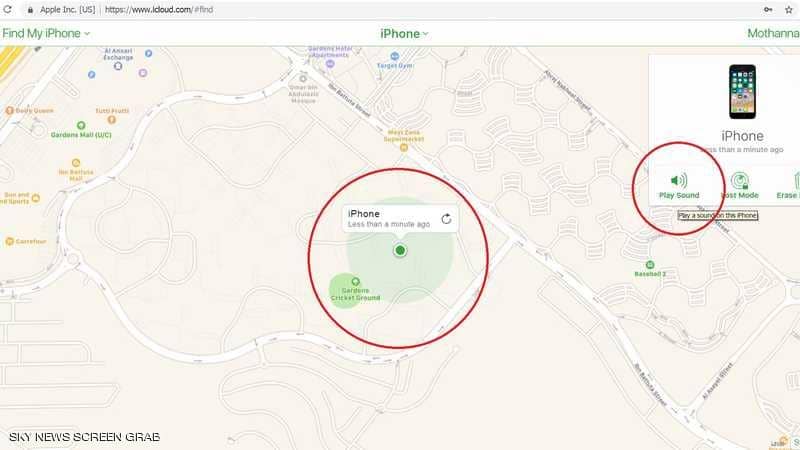800x450 pixels.
Task: Click the green iPhone location dot
Action: (x=400, y=250)
